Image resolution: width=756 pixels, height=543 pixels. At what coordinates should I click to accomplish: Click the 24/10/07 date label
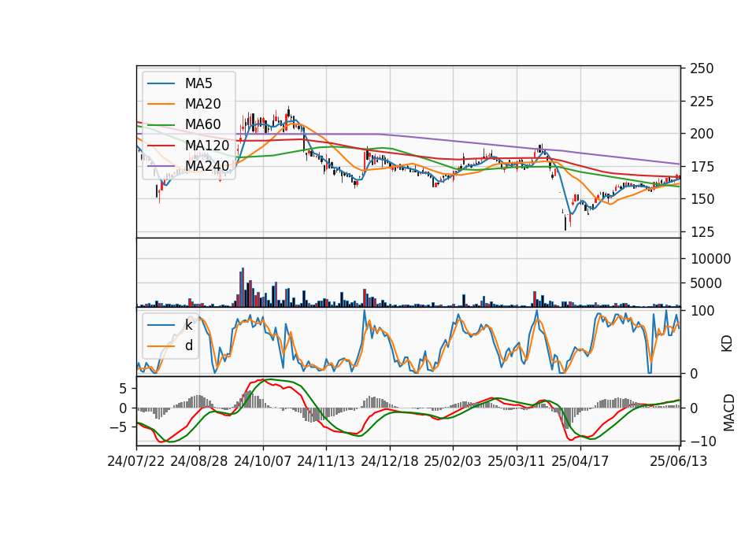point(263,461)
